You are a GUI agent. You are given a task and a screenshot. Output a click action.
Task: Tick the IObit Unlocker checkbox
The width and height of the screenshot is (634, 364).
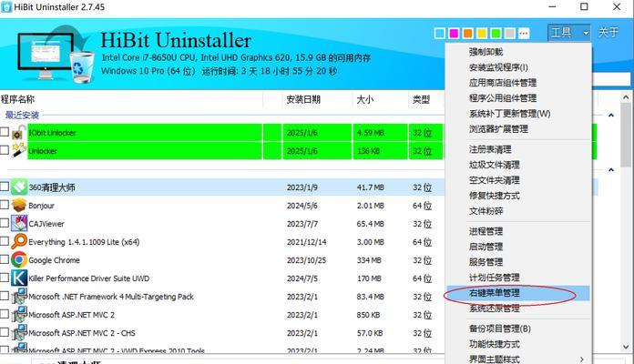pyautogui.click(x=5, y=132)
